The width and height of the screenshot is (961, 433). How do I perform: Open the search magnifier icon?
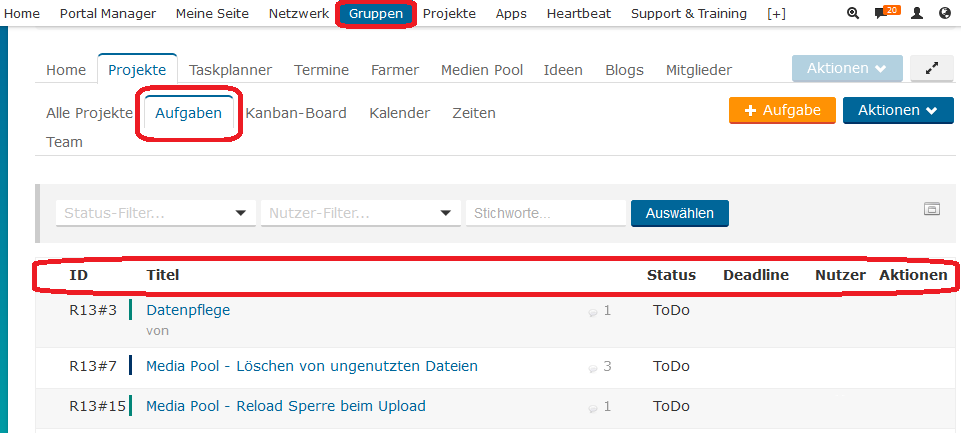pyautogui.click(x=853, y=13)
